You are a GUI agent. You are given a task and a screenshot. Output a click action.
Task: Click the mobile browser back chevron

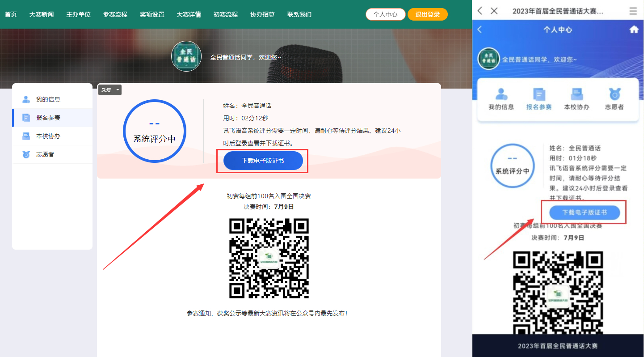(480, 11)
